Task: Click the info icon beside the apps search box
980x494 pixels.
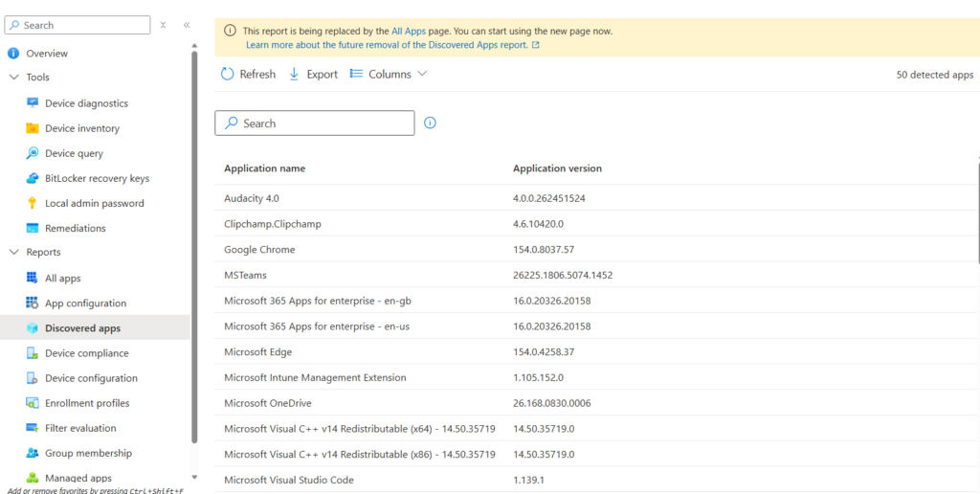Action: (430, 123)
